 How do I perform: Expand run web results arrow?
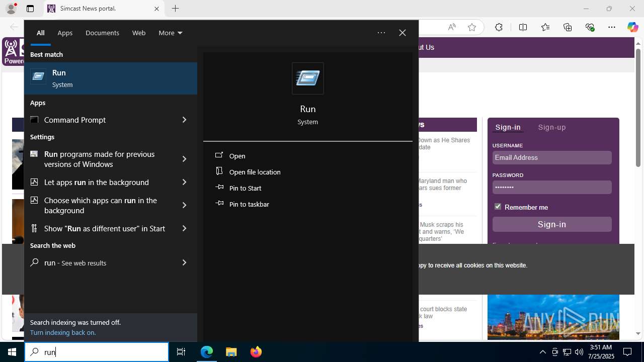click(184, 262)
